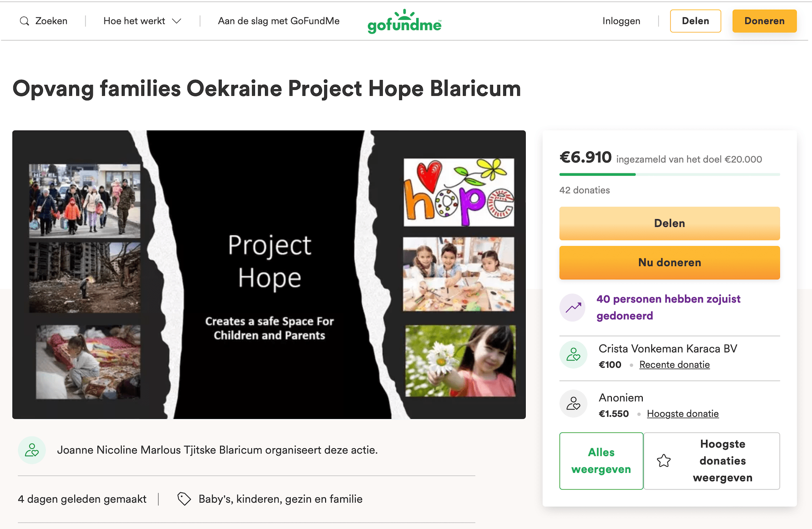
Task: Open the 'Recente donatie' link
Action: tap(674, 365)
